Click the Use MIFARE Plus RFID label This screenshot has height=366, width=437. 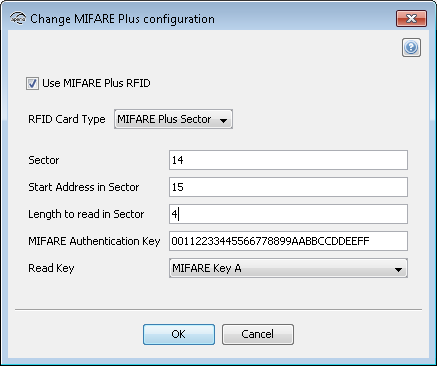pyautogui.click(x=96, y=83)
